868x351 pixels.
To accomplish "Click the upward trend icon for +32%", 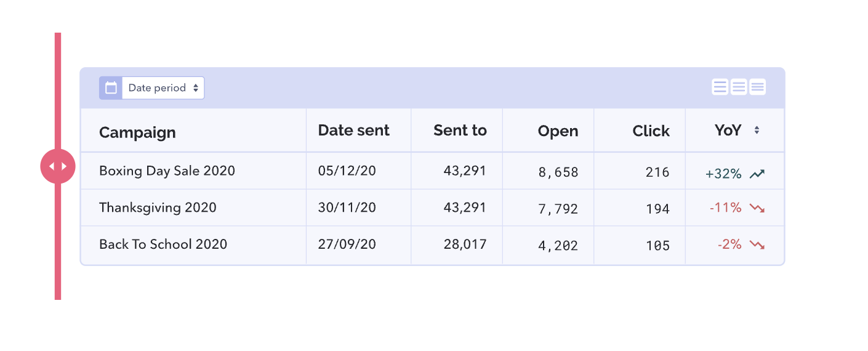I will coord(757,174).
